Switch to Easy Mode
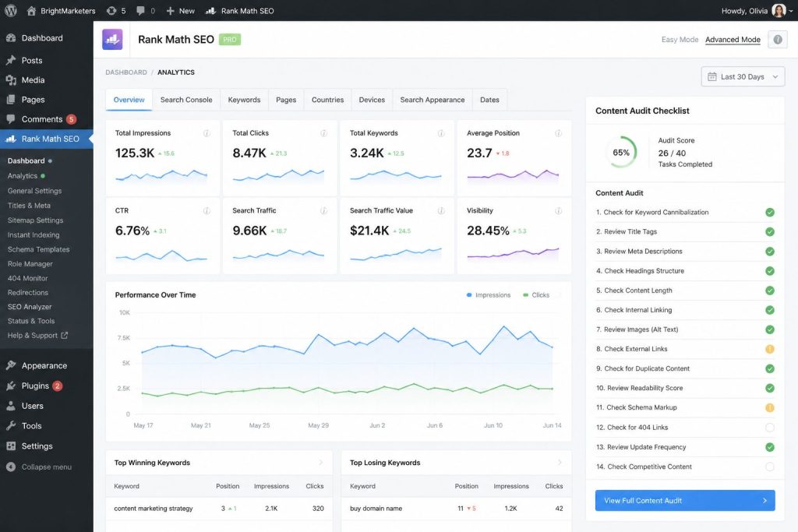Image resolution: width=798 pixels, height=532 pixels. click(x=680, y=40)
